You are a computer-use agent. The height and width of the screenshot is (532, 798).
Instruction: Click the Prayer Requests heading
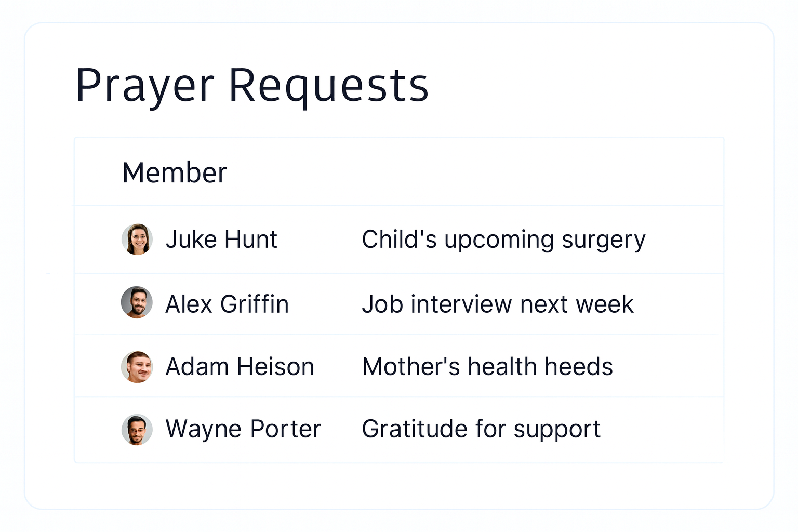(x=252, y=85)
